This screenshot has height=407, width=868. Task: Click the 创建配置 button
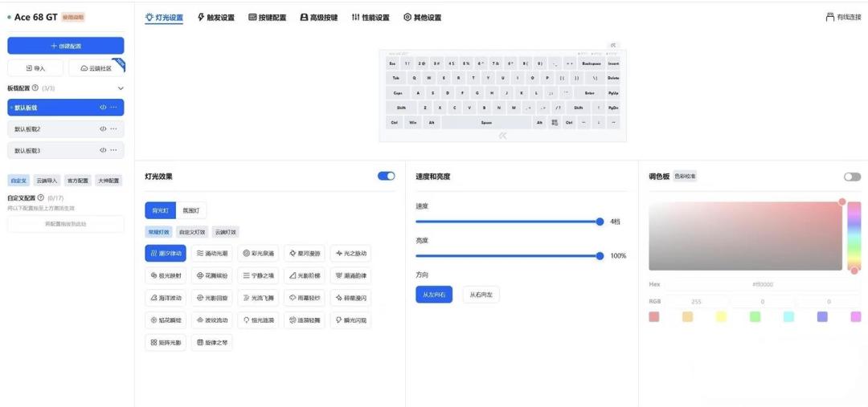(x=66, y=46)
